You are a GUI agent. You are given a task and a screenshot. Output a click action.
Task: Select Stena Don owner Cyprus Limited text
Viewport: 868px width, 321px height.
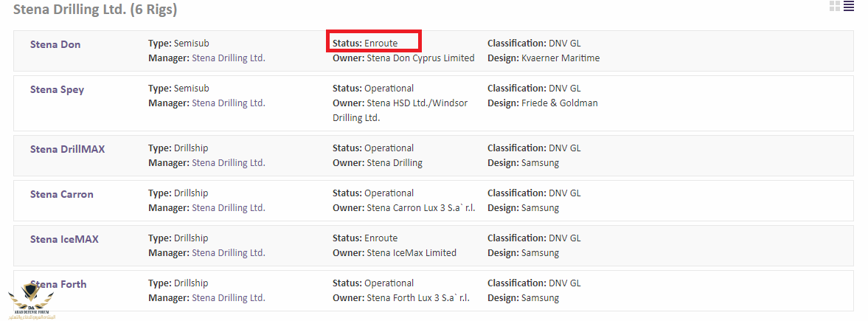pos(443,58)
